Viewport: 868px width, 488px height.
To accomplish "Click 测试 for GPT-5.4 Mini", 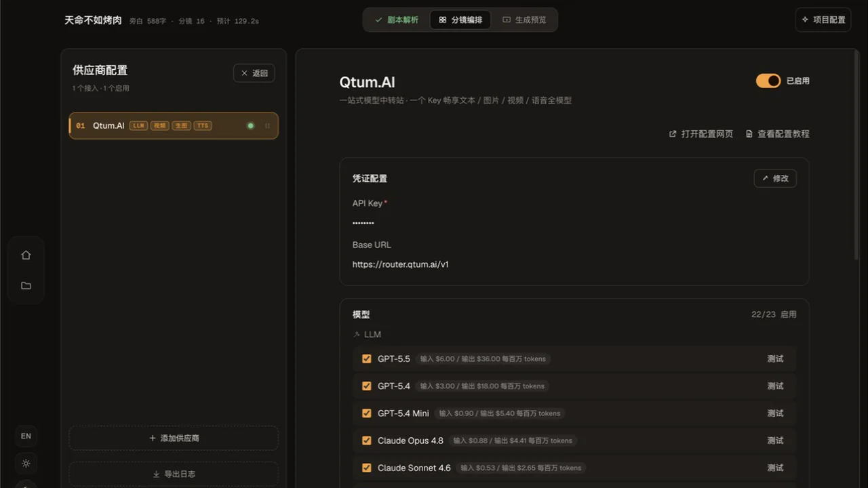I will click(x=775, y=413).
